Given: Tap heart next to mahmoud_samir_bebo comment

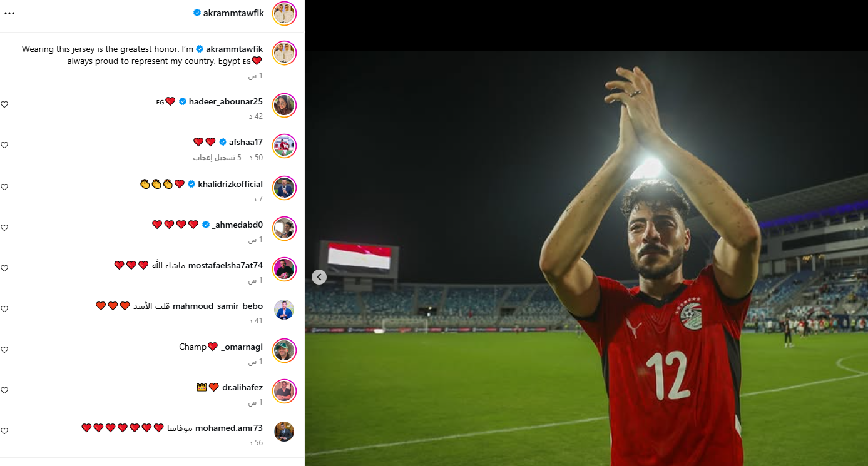Looking at the screenshot, I should [4, 309].
